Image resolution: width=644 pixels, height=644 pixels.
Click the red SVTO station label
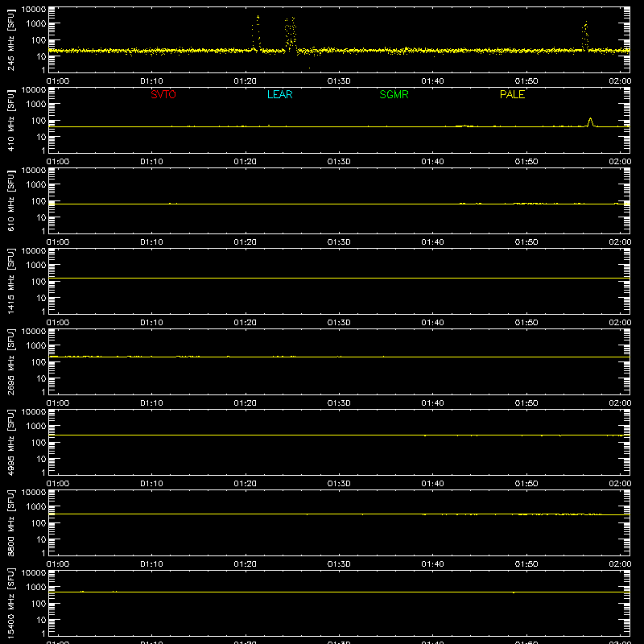pos(163,94)
